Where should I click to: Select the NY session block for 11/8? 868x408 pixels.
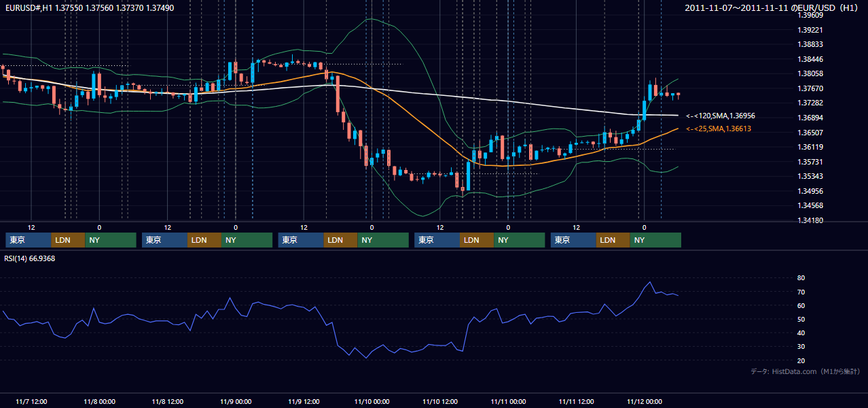click(247, 240)
